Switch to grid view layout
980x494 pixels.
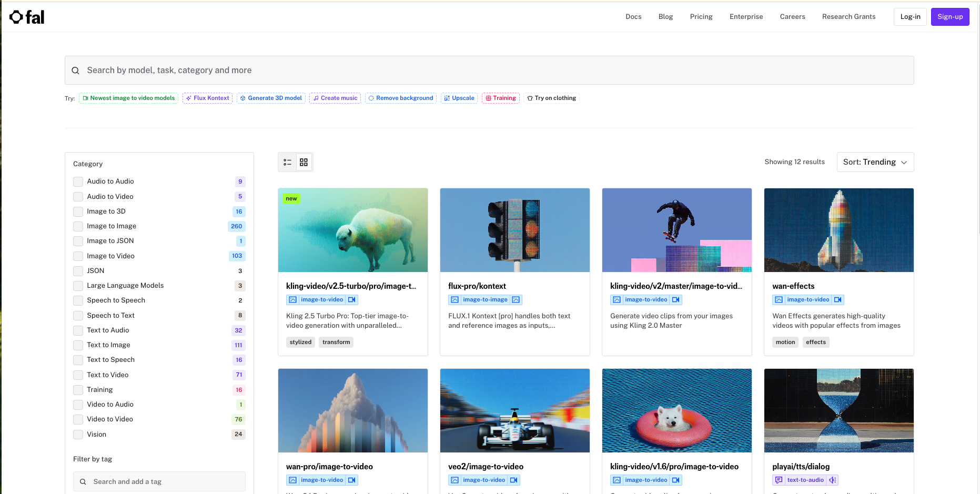[304, 162]
